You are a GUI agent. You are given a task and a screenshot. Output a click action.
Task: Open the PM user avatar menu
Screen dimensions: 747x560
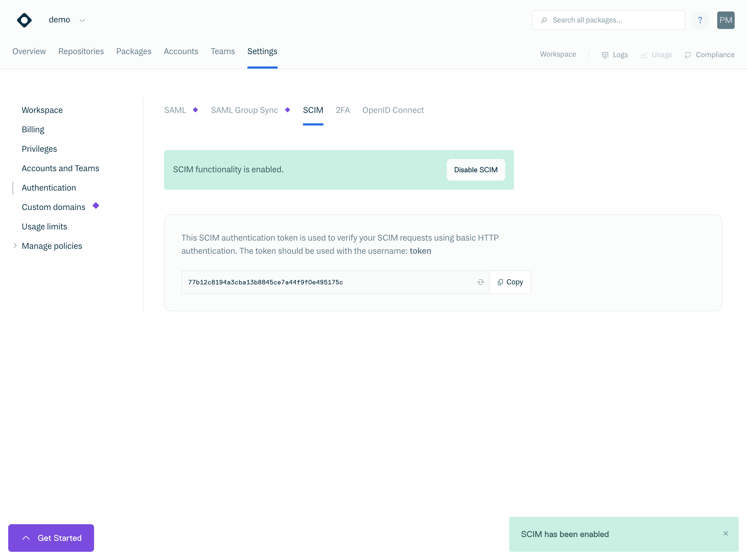725,20
